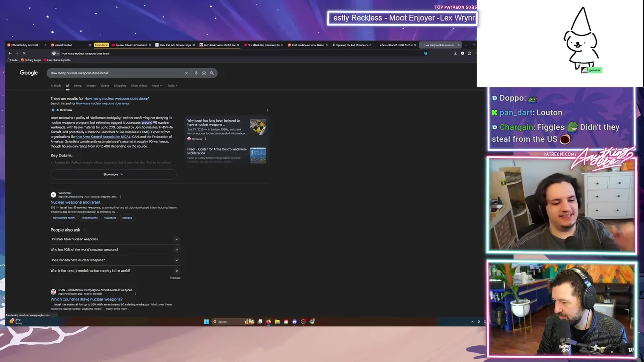Click the browser address bar
Image resolution: width=644 pixels, height=362 pixels.
pyautogui.click(x=242, y=53)
